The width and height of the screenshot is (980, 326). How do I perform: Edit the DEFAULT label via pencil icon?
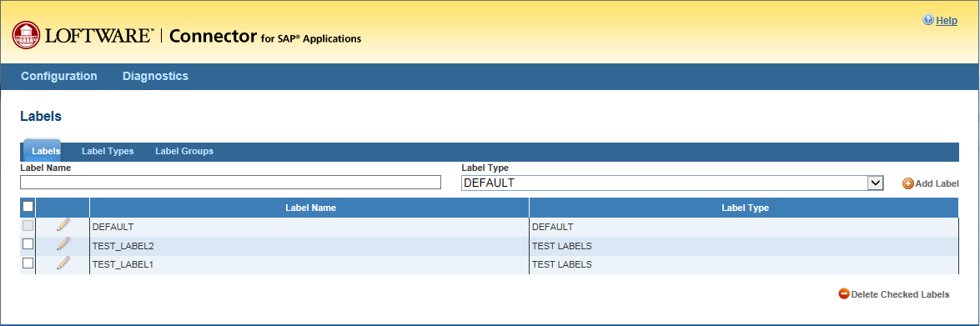[63, 225]
